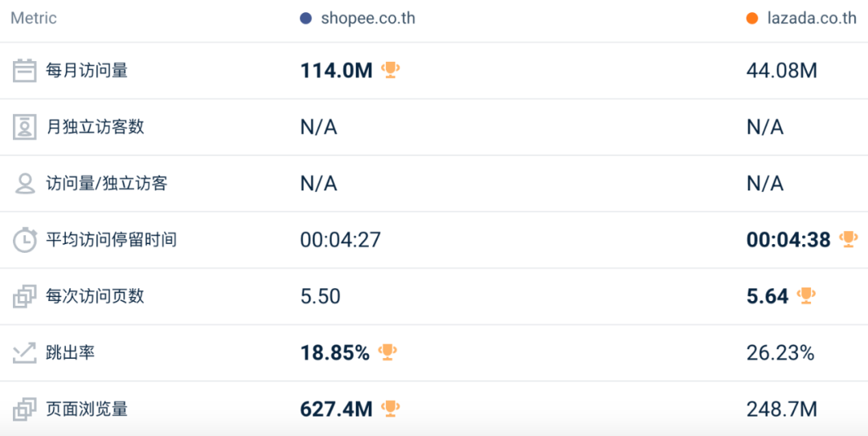Click shopee pages per visit 5.50

pos(321,297)
